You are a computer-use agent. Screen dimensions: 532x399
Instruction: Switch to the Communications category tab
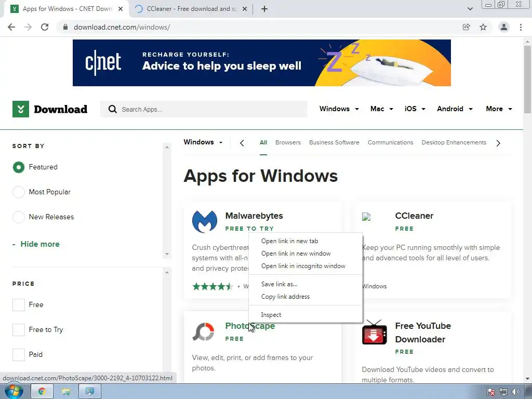391,142
